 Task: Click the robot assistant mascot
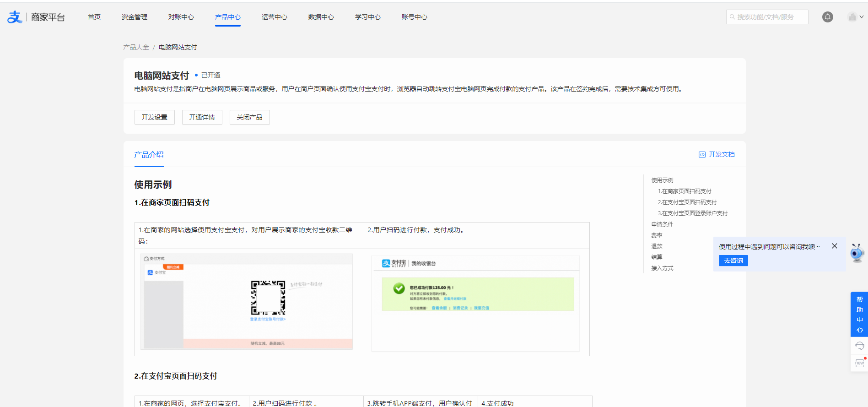[x=857, y=253]
